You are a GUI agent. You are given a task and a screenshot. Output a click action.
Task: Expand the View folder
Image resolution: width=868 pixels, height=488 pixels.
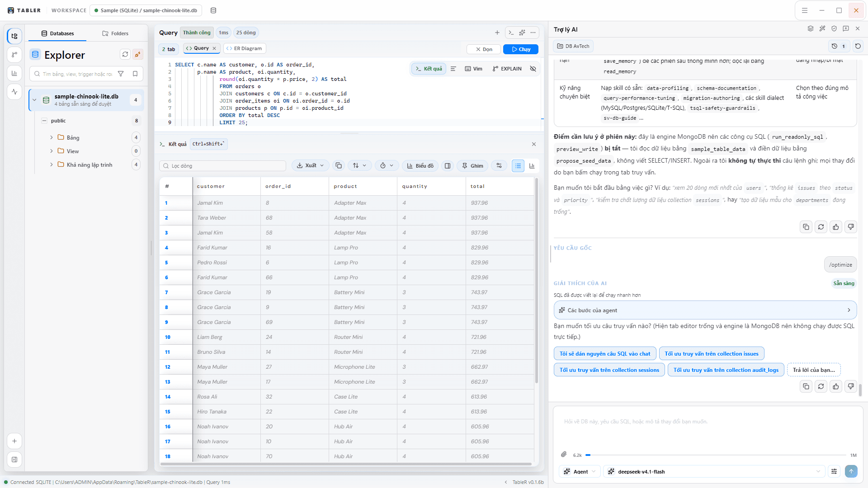click(x=52, y=151)
